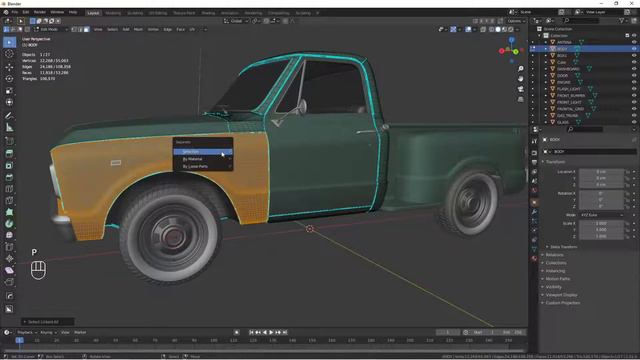This screenshot has height=360, width=640.
Task: Hide the GLASS object with eye icon
Action: [x=634, y=122]
